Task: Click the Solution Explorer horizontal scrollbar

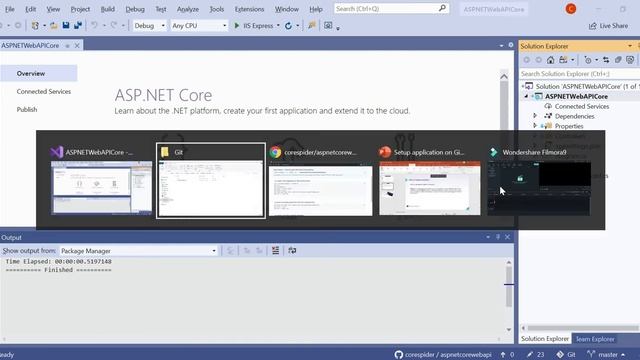Action: [582, 328]
